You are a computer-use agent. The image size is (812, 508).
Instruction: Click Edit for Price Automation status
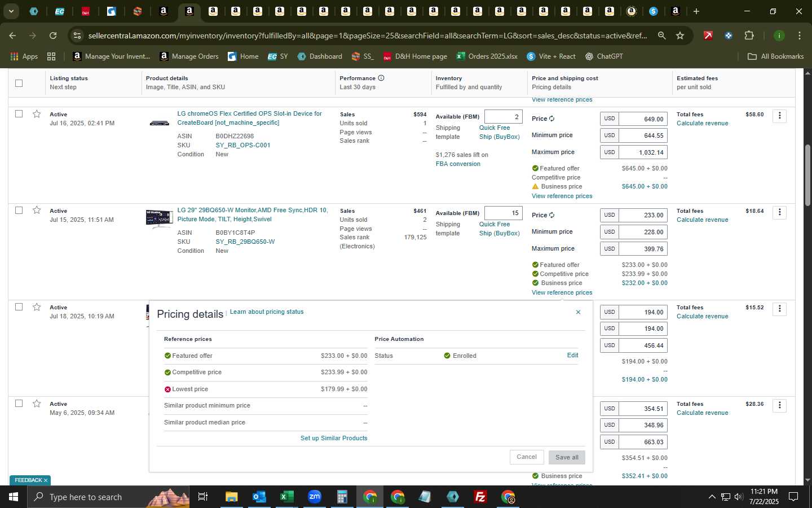pos(572,355)
